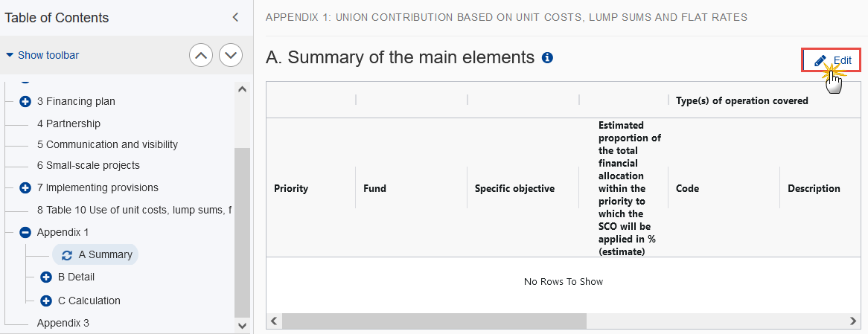Expand the B Detail node
Screen dimensions: 868x334
pos(46,277)
